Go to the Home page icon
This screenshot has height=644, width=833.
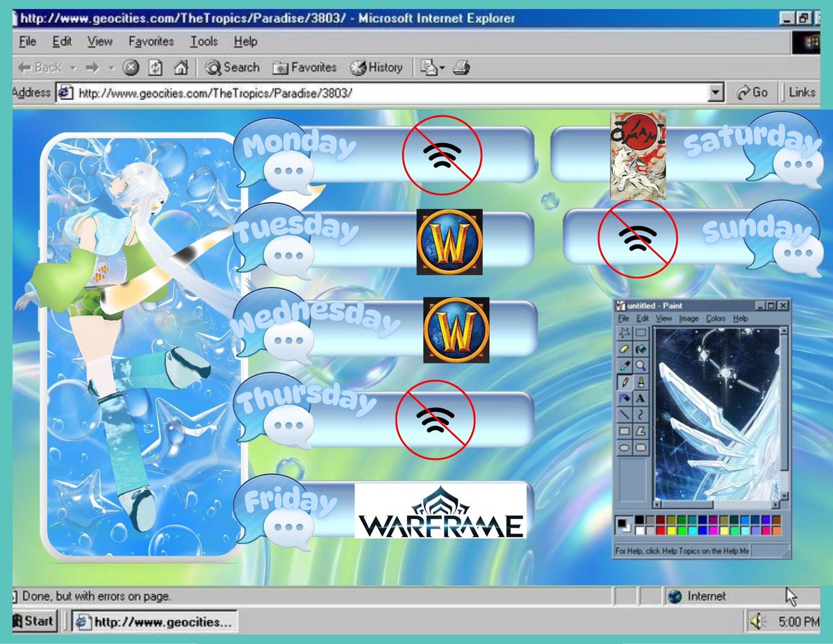181,67
